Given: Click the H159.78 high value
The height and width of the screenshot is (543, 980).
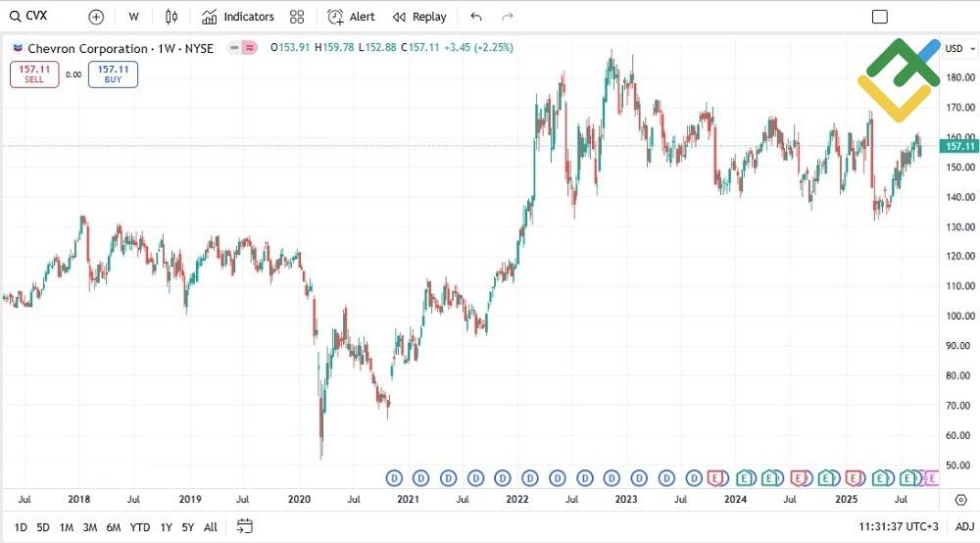Looking at the screenshot, I should [x=334, y=47].
